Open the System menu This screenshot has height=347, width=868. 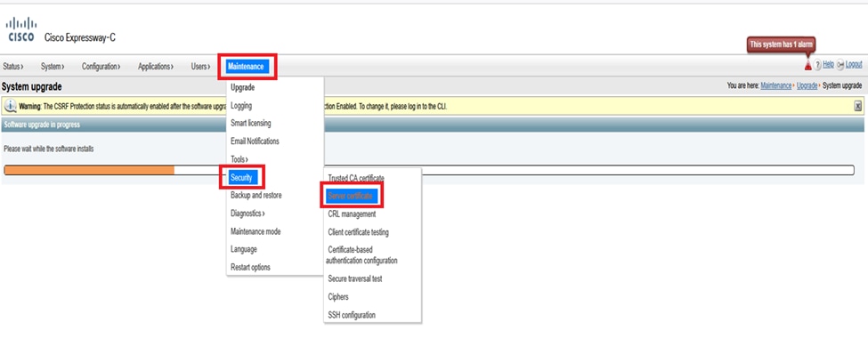tap(53, 67)
